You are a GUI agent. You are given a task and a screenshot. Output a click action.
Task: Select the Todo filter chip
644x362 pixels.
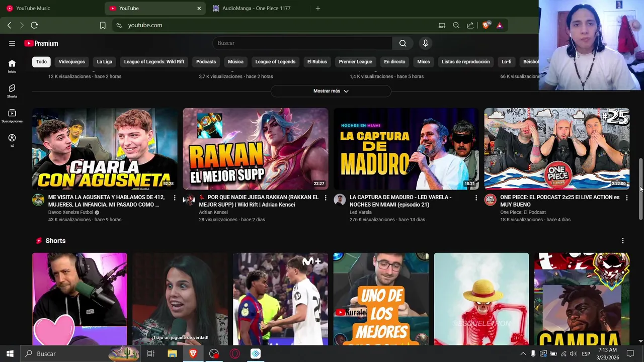(42, 62)
